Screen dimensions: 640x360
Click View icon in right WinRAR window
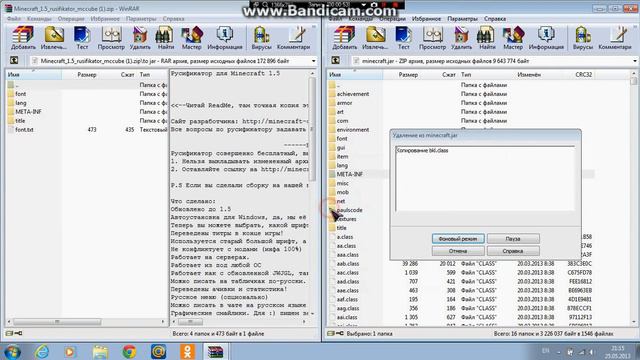coord(432,38)
